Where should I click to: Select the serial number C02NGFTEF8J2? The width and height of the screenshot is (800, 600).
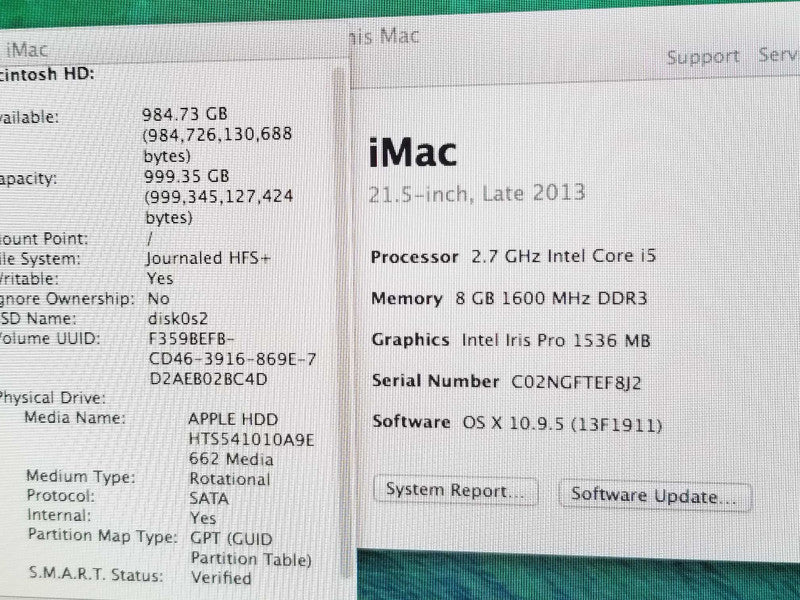577,382
